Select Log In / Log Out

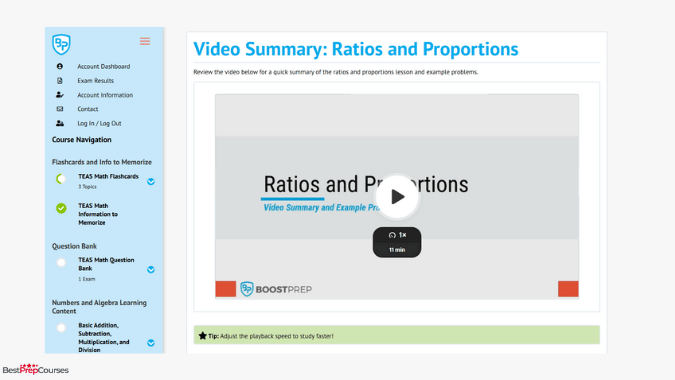[99, 123]
